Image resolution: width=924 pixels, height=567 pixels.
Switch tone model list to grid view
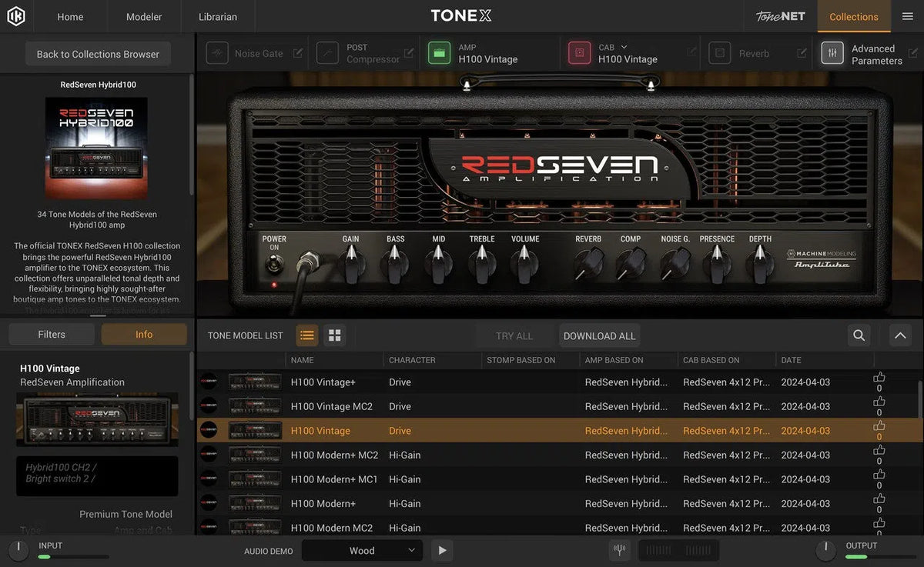(x=333, y=335)
